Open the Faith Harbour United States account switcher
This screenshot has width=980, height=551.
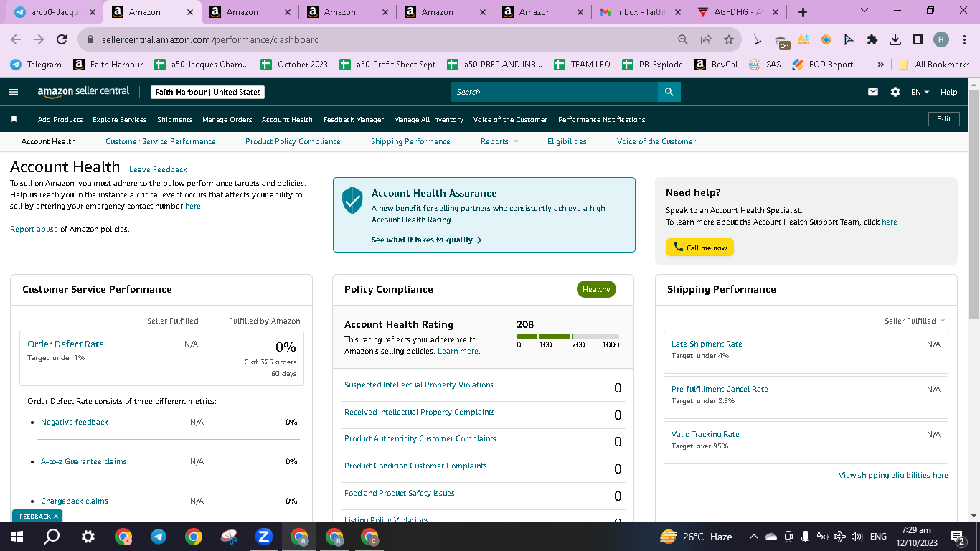tap(209, 92)
